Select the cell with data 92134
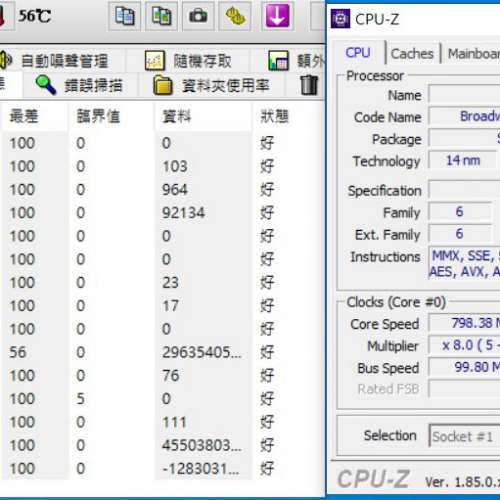The width and height of the screenshot is (500, 500). click(x=183, y=213)
